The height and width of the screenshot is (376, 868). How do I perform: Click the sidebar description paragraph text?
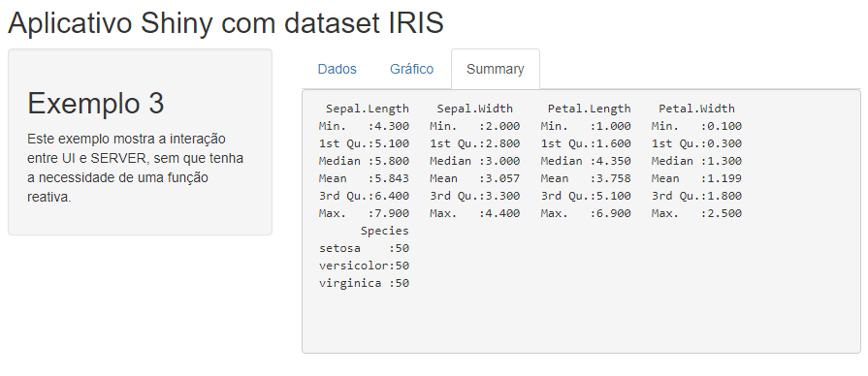click(x=135, y=168)
